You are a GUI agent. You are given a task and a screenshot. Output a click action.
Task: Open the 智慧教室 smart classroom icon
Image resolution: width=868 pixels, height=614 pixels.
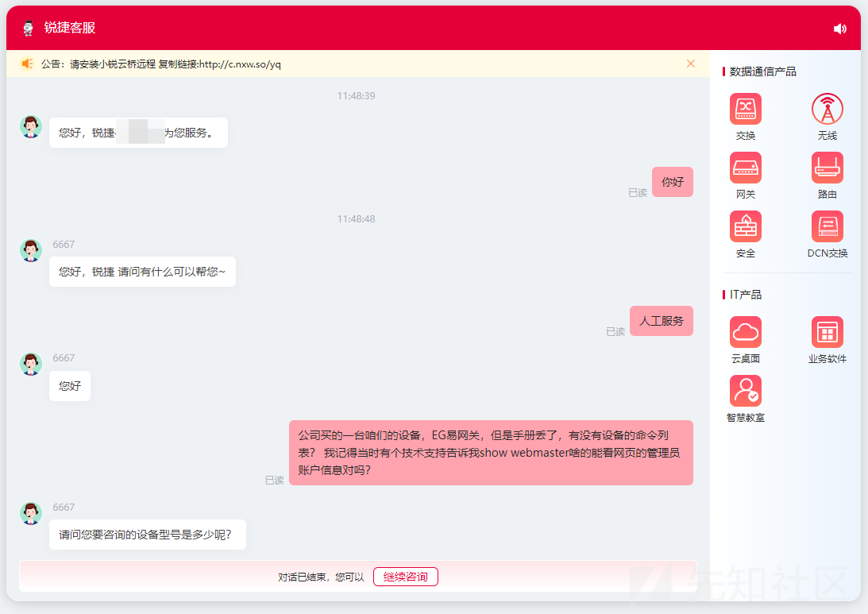tap(745, 390)
